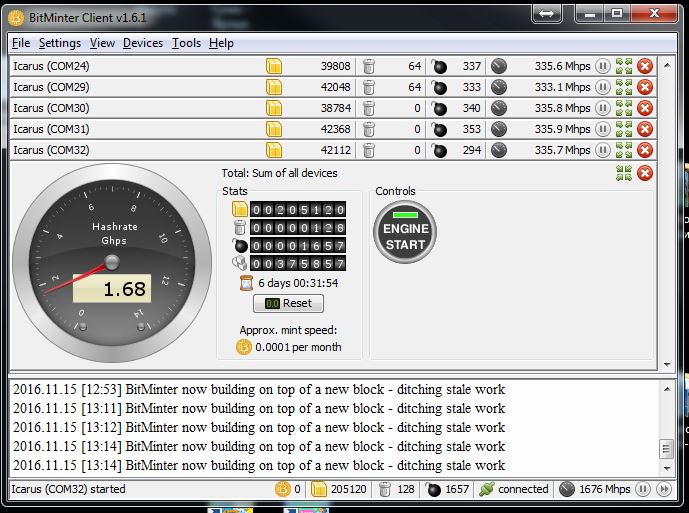The width and height of the screenshot is (689, 513).
Task: Click the 335.6 Mhps value on COM24 row
Action: click(x=562, y=66)
